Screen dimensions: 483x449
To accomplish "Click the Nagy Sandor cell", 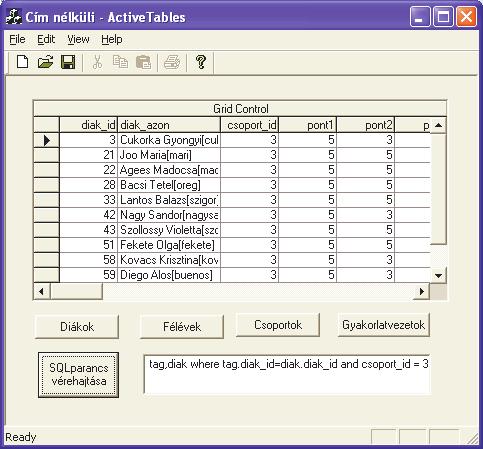I will click(169, 215).
